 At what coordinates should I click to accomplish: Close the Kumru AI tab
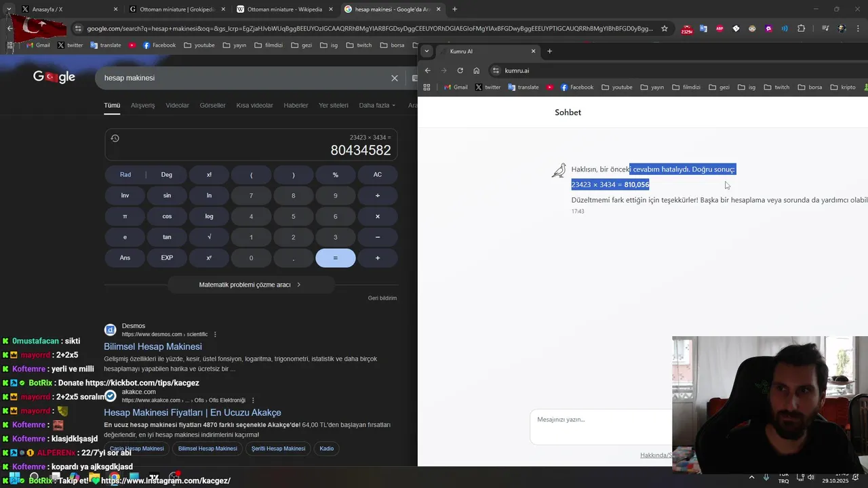(533, 52)
